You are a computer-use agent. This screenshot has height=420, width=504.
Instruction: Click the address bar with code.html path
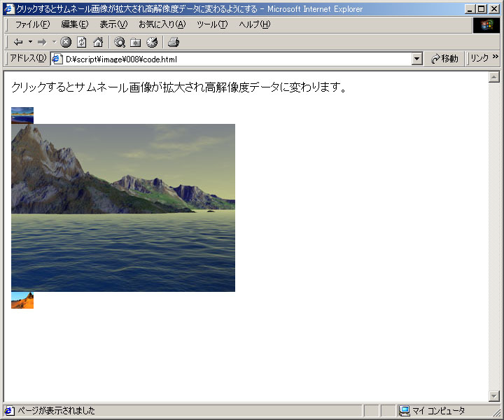coord(237,59)
